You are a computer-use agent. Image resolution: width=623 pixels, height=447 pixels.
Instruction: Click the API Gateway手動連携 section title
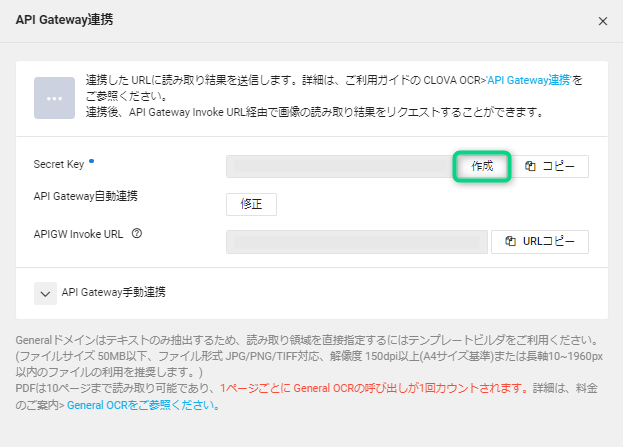pyautogui.click(x=114, y=293)
